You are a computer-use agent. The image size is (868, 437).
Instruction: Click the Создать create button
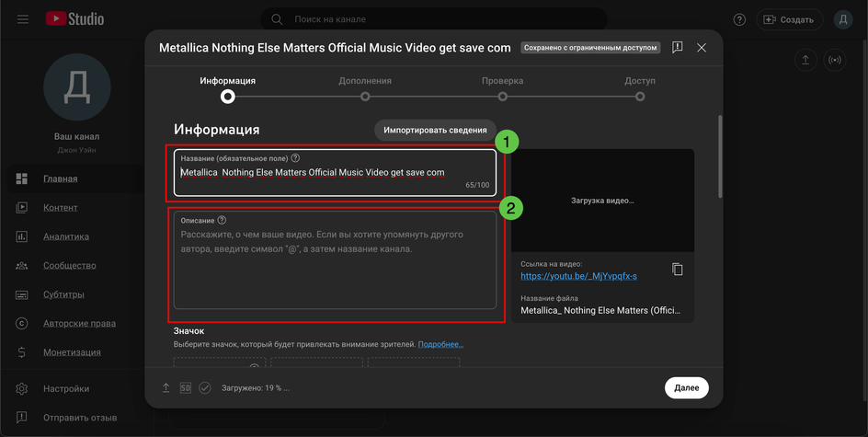pyautogui.click(x=789, y=19)
